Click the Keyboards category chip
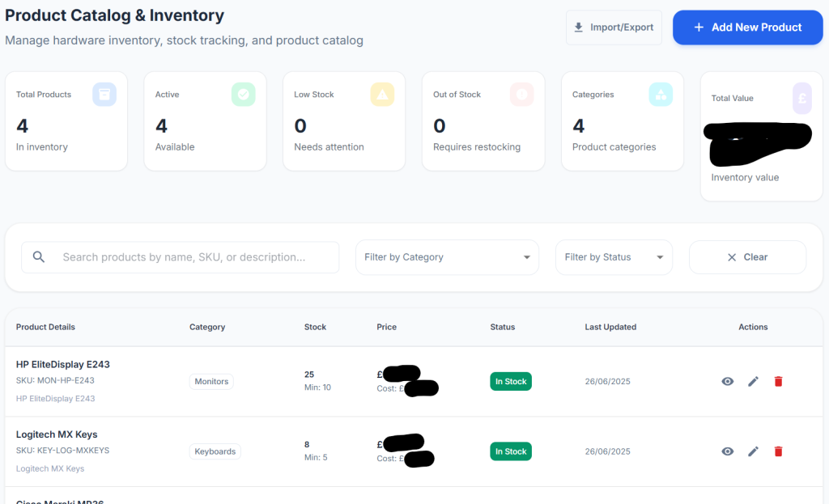Image resolution: width=829 pixels, height=504 pixels. (x=215, y=451)
